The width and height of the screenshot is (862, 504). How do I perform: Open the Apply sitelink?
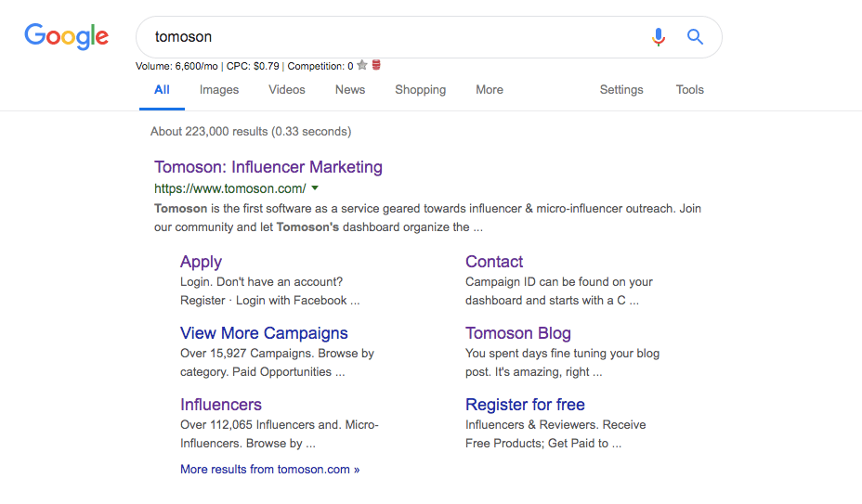(x=202, y=262)
